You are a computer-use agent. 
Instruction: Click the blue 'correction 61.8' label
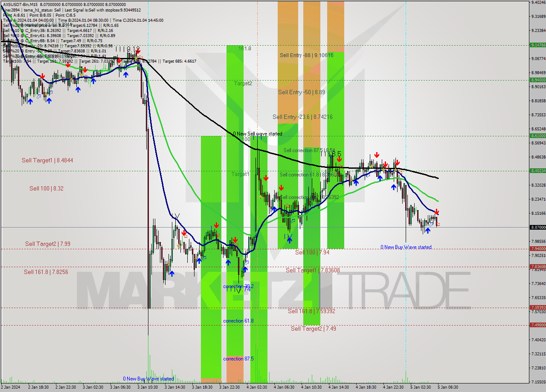[238, 320]
